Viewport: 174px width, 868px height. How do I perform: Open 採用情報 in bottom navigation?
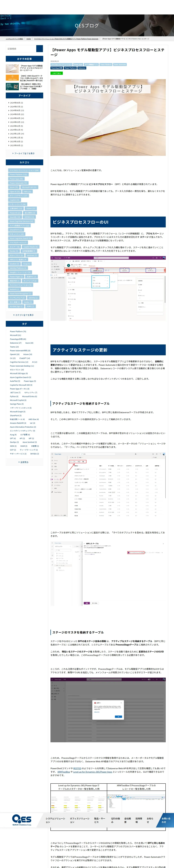click(x=139, y=820)
